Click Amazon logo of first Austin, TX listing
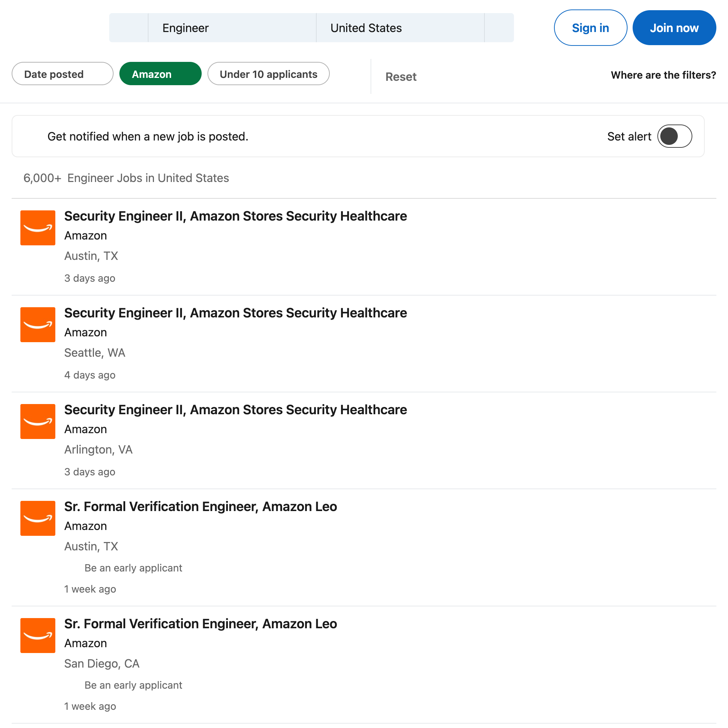This screenshot has width=728, height=728. tap(38, 227)
